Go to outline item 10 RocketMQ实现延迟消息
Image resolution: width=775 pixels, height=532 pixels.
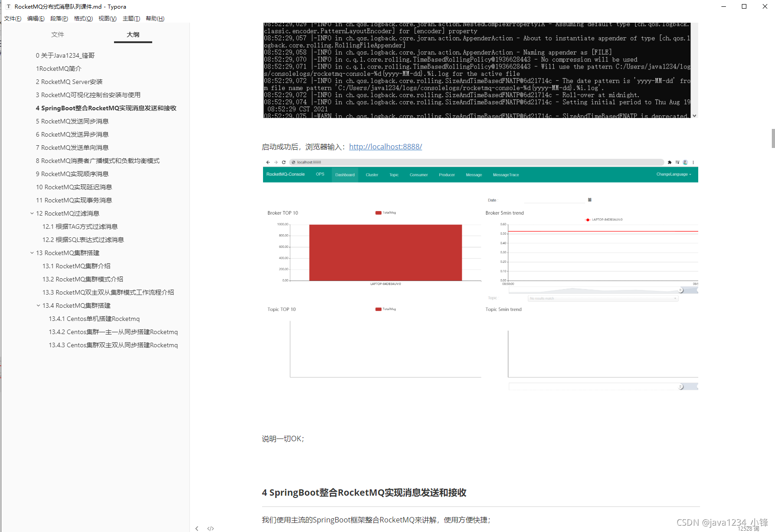click(74, 187)
